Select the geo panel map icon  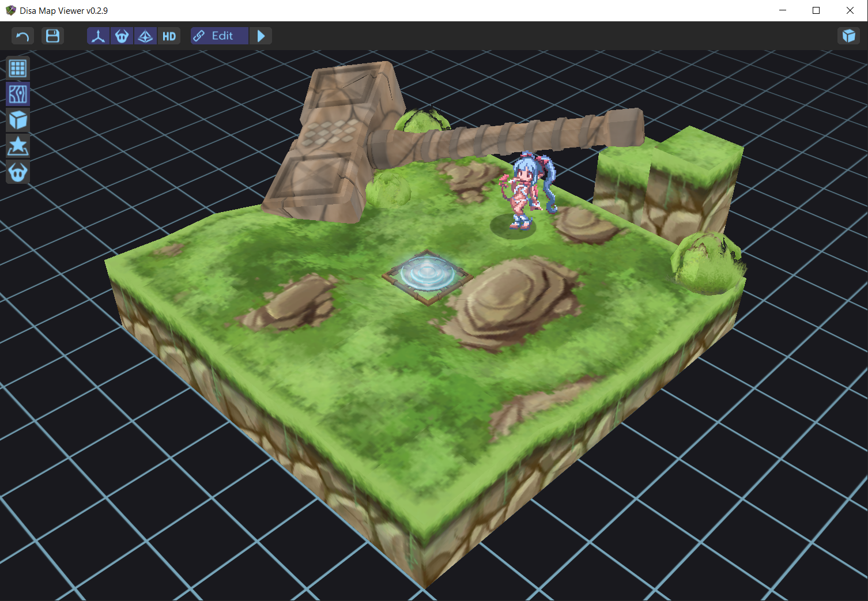coord(18,94)
